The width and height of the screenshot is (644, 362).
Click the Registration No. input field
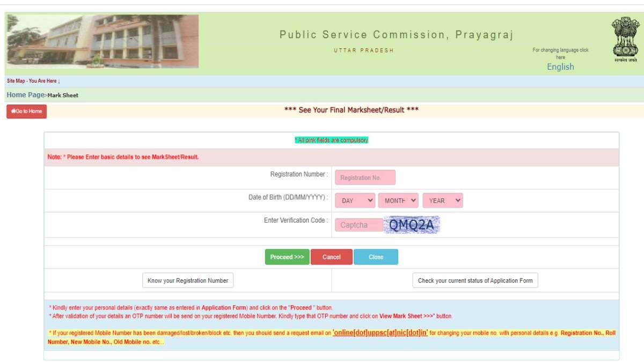pyautogui.click(x=365, y=177)
